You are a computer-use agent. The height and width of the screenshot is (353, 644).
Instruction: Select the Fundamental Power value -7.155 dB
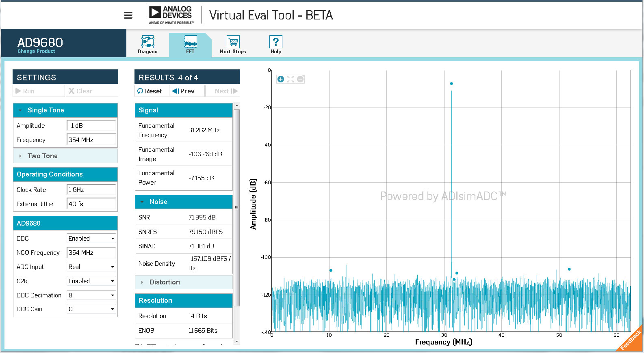[x=201, y=178]
